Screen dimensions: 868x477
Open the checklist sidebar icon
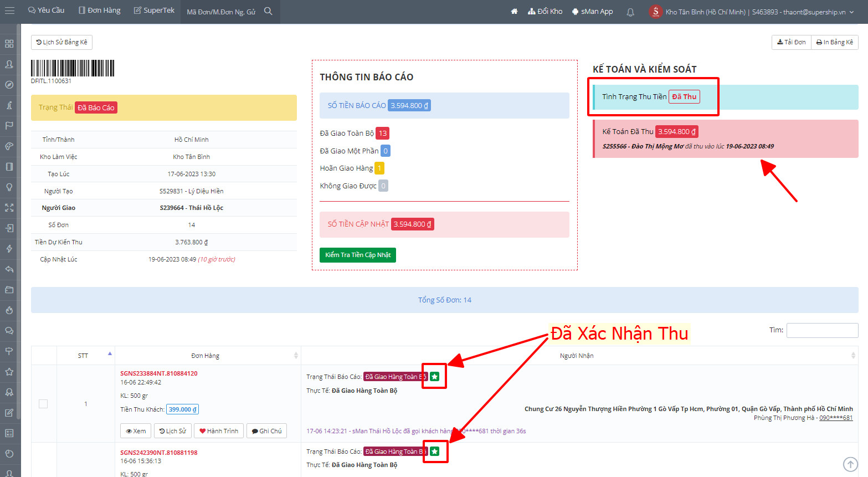pyautogui.click(x=9, y=433)
